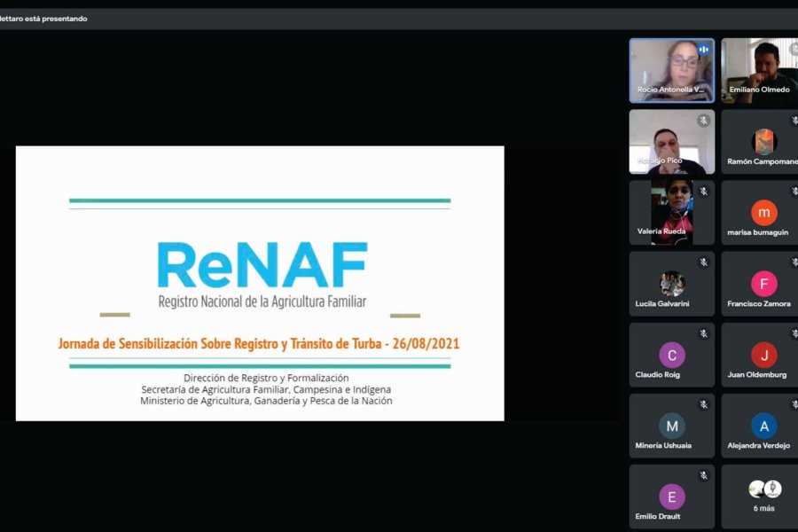Click muted mic icon on Lucila Galvarini tile
The image size is (798, 532).
click(x=704, y=262)
